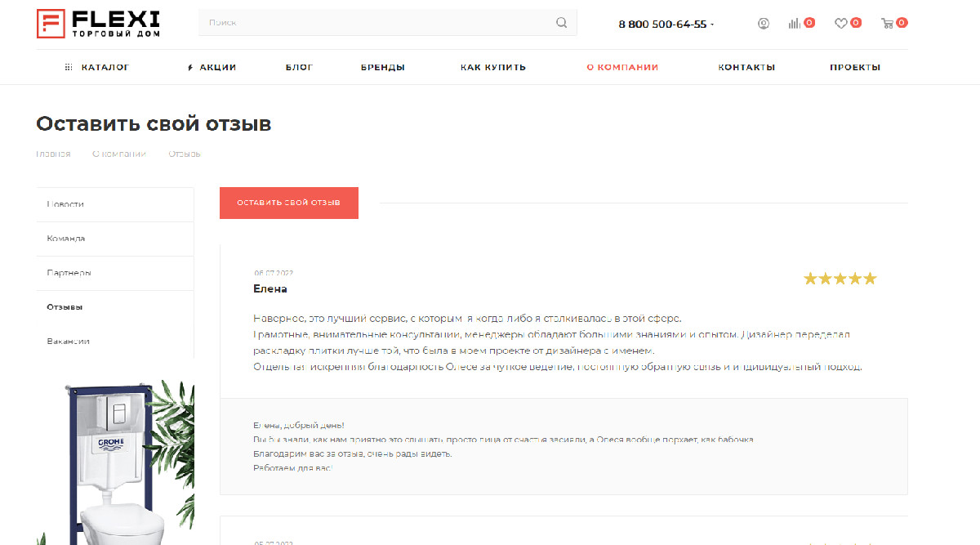Click the Оставить свой отзыв button
The width and height of the screenshot is (980, 545).
[x=289, y=203]
